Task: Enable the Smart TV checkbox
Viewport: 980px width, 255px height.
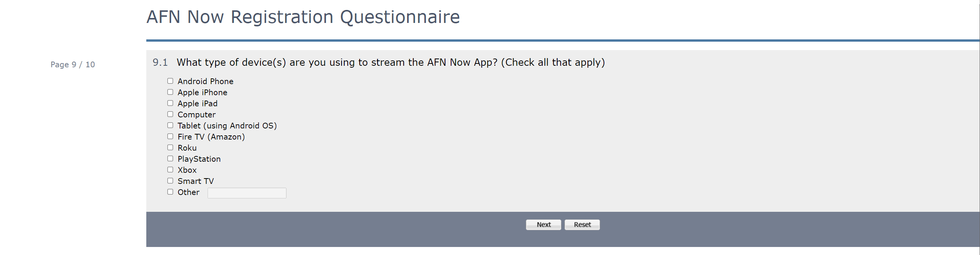Action: pos(170,181)
